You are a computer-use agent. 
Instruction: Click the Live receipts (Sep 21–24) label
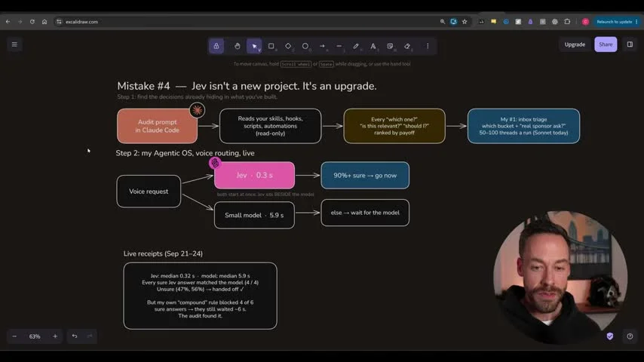(x=163, y=253)
